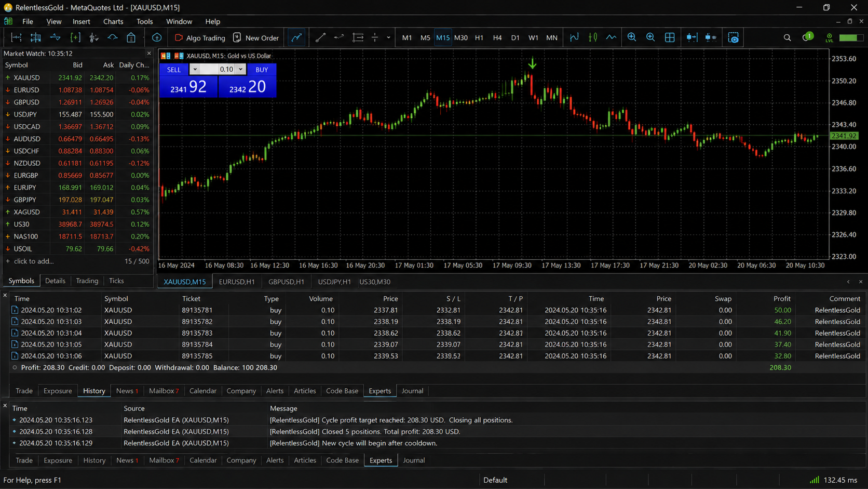Take a chart screenshot via camera icon
This screenshot has width=868, height=489.
click(733, 37)
